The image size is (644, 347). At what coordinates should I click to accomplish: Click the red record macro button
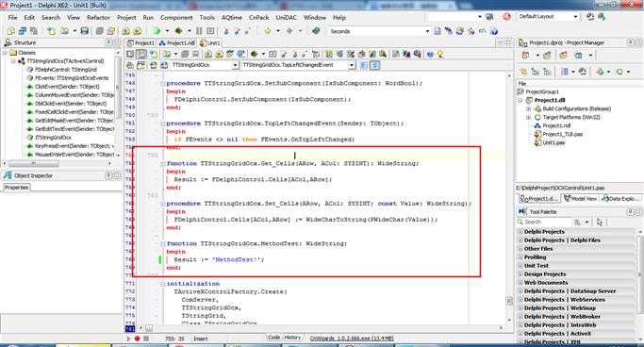coord(137,339)
